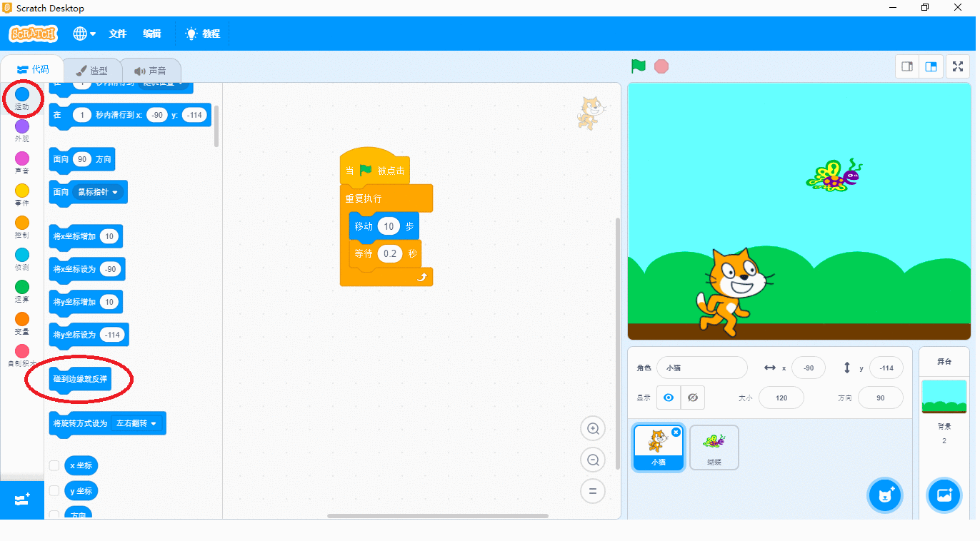
Task: Select the 运算 operators category
Action: coord(22,292)
